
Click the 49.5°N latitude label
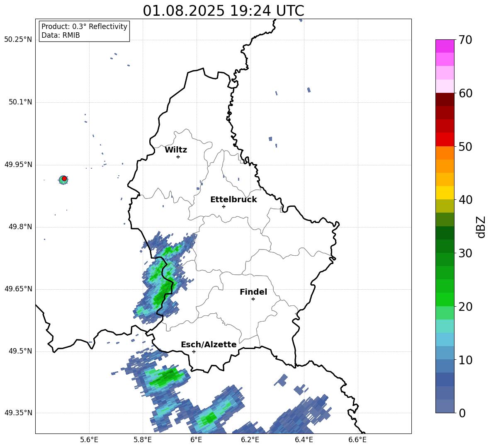click(20, 351)
